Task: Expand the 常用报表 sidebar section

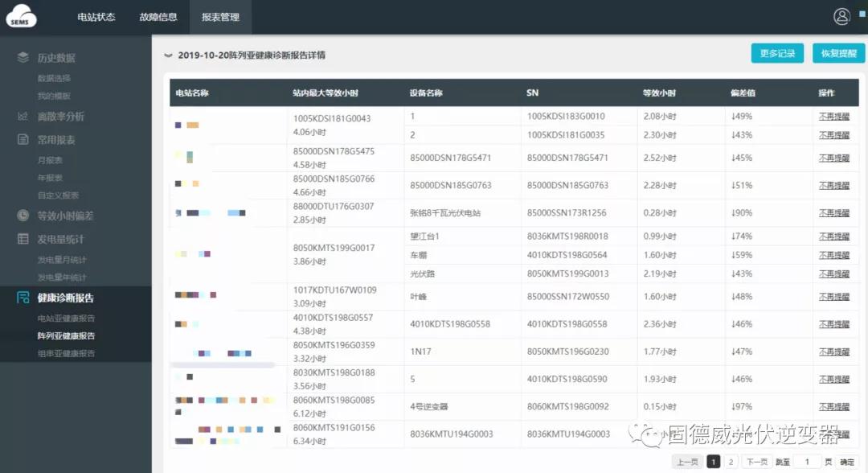Action: click(x=56, y=140)
